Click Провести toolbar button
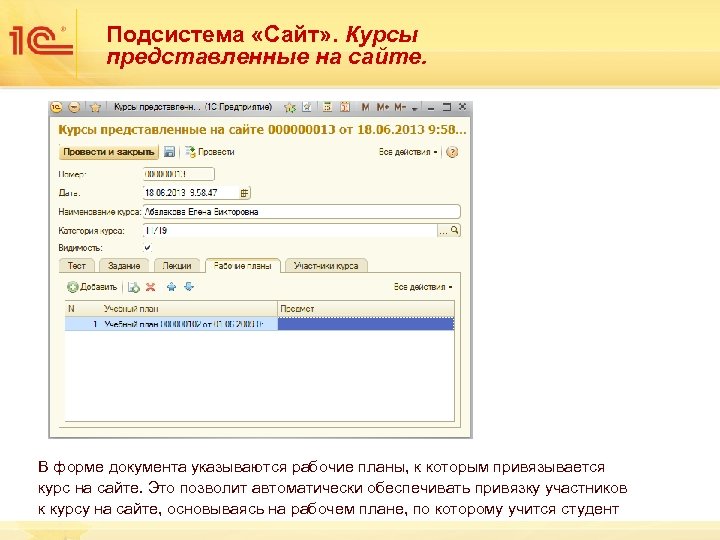The width and height of the screenshot is (720, 540). point(210,152)
